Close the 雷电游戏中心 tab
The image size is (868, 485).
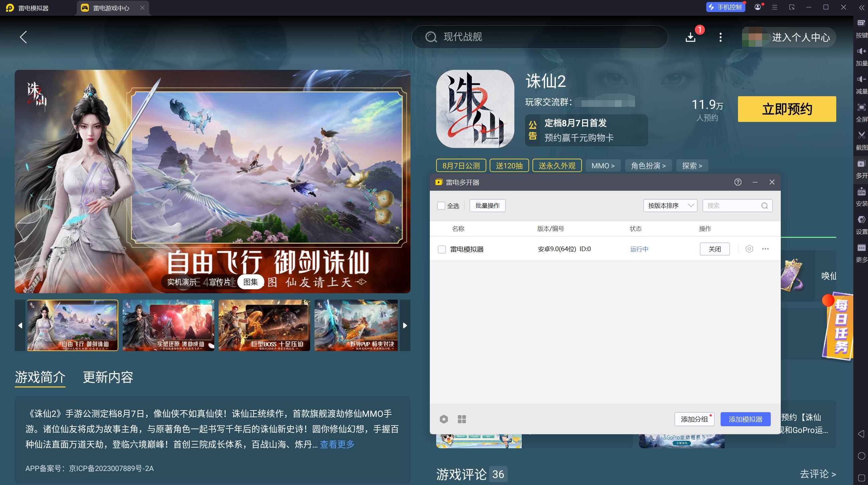point(142,8)
